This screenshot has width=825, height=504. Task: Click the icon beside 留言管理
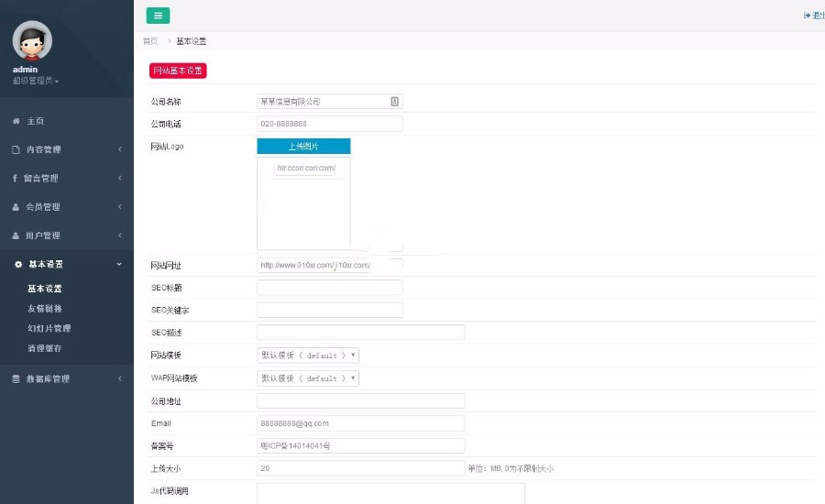(15, 178)
